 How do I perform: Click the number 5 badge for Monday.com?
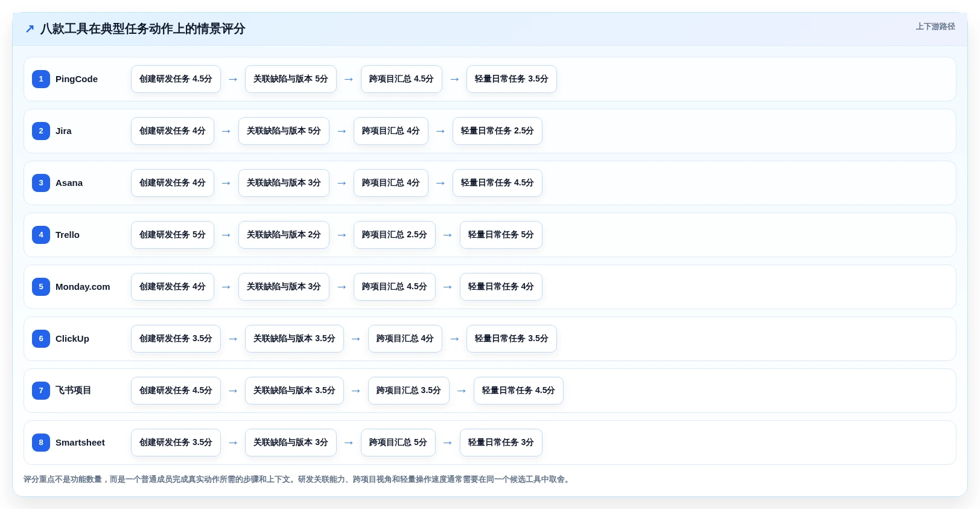click(41, 287)
